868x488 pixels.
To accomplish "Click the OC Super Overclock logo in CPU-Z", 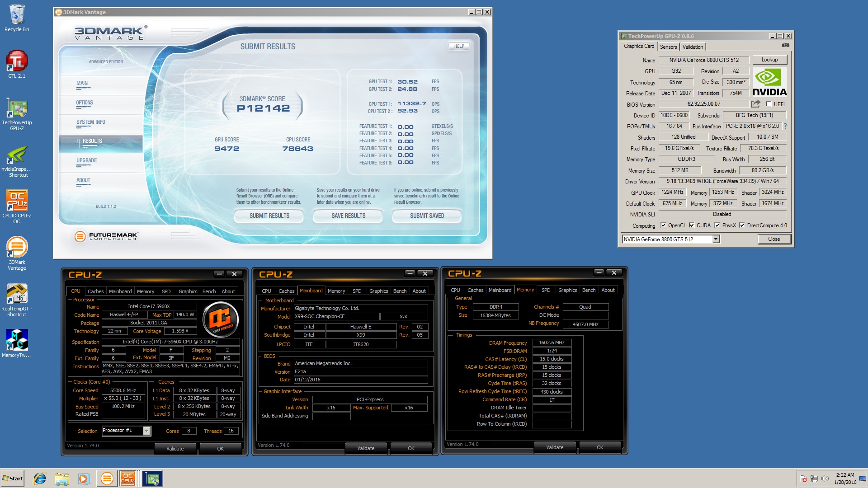I will (x=220, y=319).
